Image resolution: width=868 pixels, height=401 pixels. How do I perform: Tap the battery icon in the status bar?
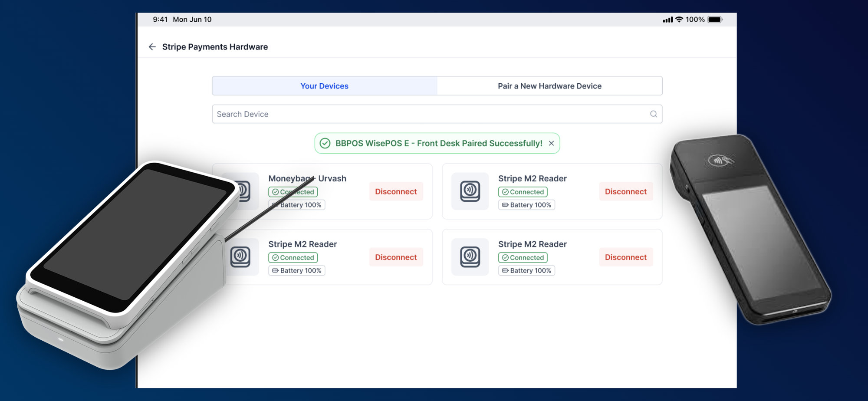715,20
